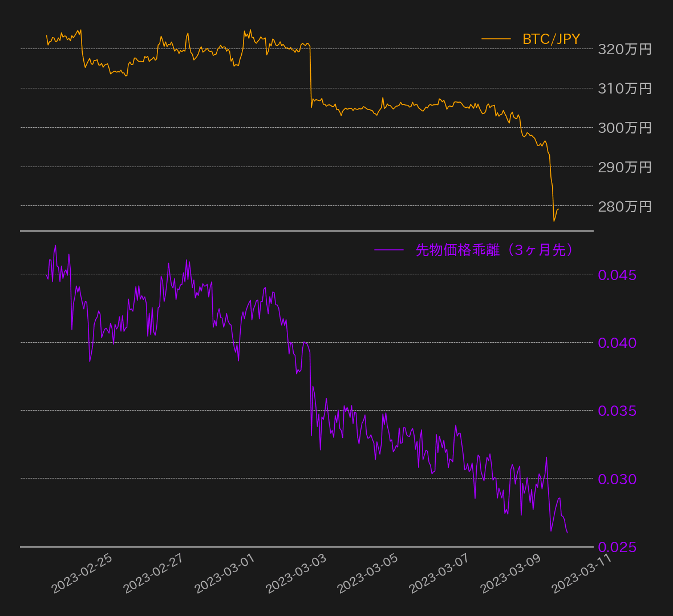
Task: Select the 0.025 axis label
Action: (617, 547)
